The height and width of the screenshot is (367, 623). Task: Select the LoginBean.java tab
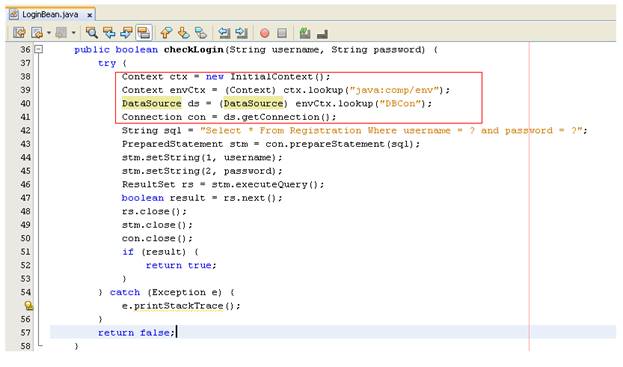pos(50,15)
